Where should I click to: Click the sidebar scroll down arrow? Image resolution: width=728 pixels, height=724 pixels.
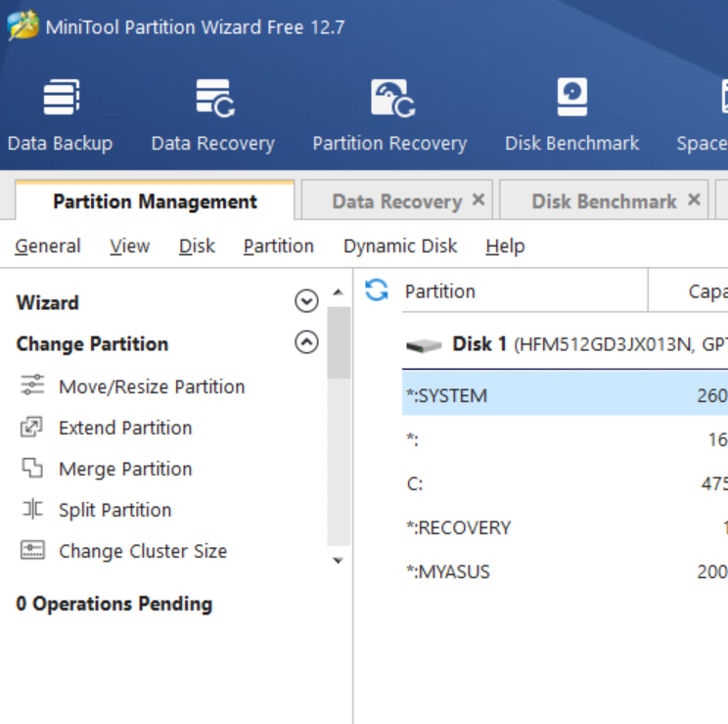pyautogui.click(x=339, y=561)
